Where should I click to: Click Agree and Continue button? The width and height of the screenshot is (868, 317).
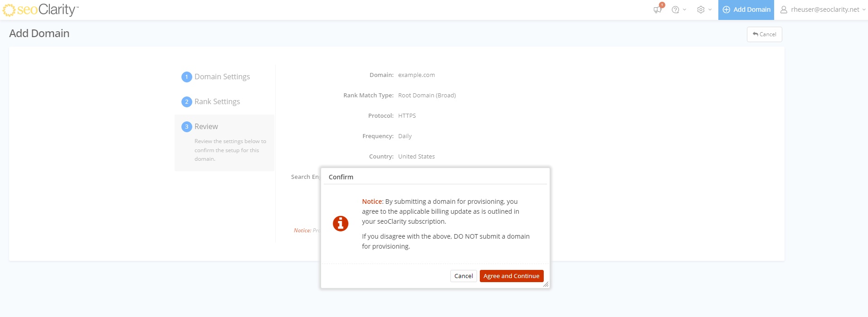pyautogui.click(x=511, y=276)
